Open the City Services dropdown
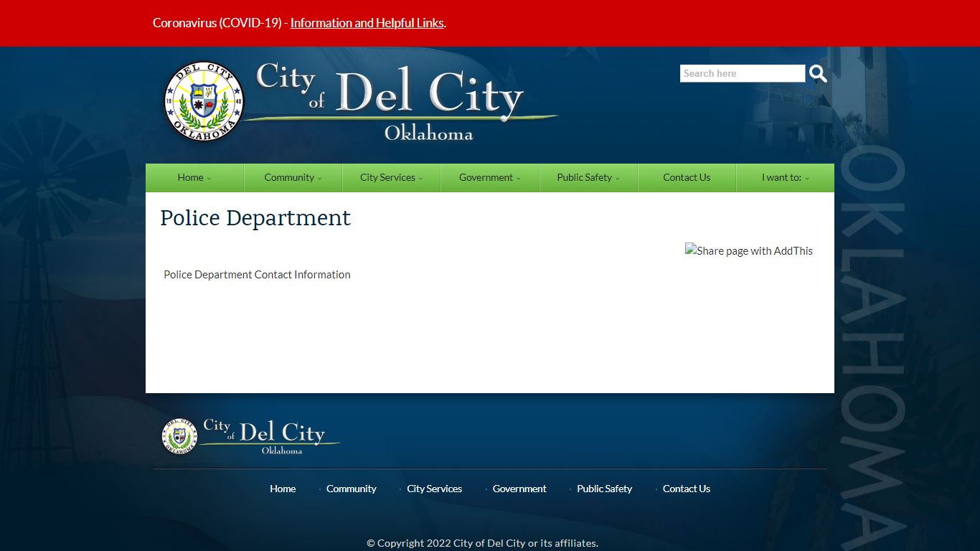The height and width of the screenshot is (551, 980). [x=391, y=178]
